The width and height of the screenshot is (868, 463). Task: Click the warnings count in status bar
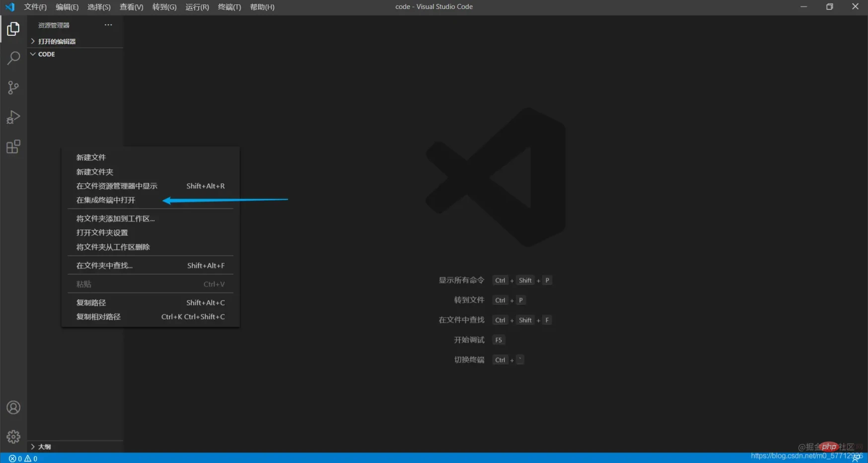[31, 459]
